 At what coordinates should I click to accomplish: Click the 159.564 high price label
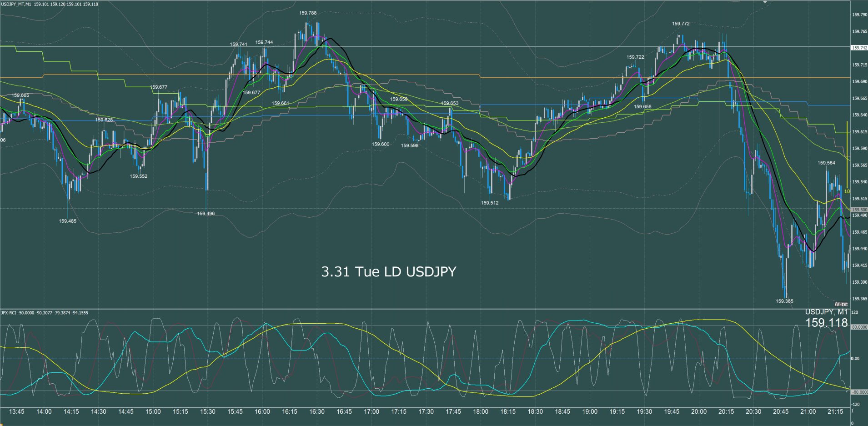826,163
